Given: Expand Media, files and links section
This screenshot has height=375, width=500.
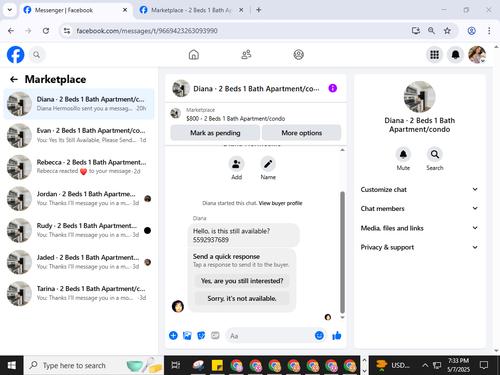Looking at the screenshot, I should (x=419, y=228).
